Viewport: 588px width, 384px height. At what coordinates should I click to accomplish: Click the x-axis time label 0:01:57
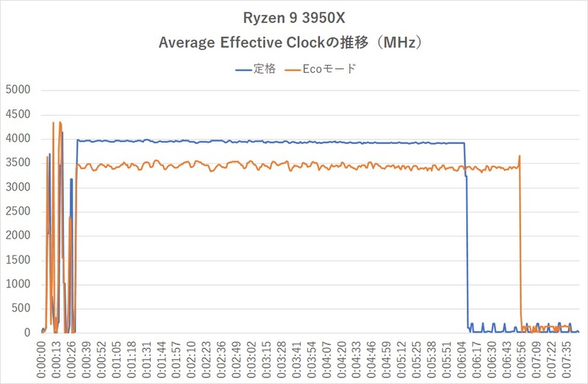[x=176, y=360]
